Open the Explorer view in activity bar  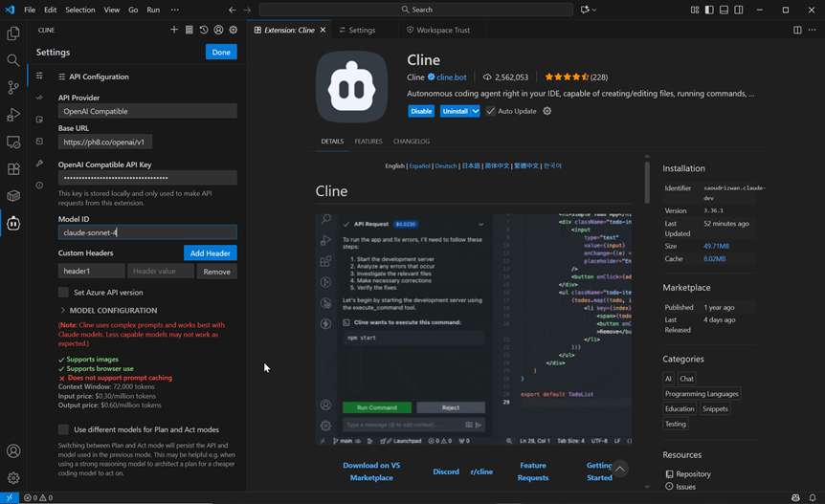click(13, 33)
